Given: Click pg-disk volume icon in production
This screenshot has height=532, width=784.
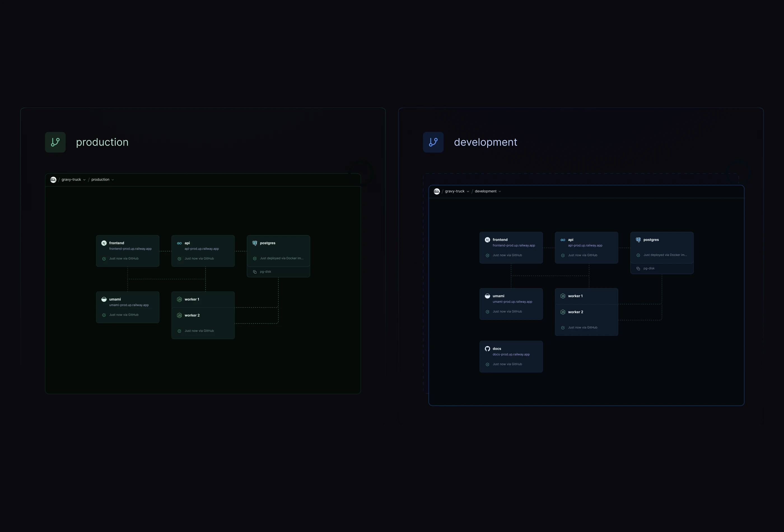Looking at the screenshot, I should pyautogui.click(x=255, y=272).
